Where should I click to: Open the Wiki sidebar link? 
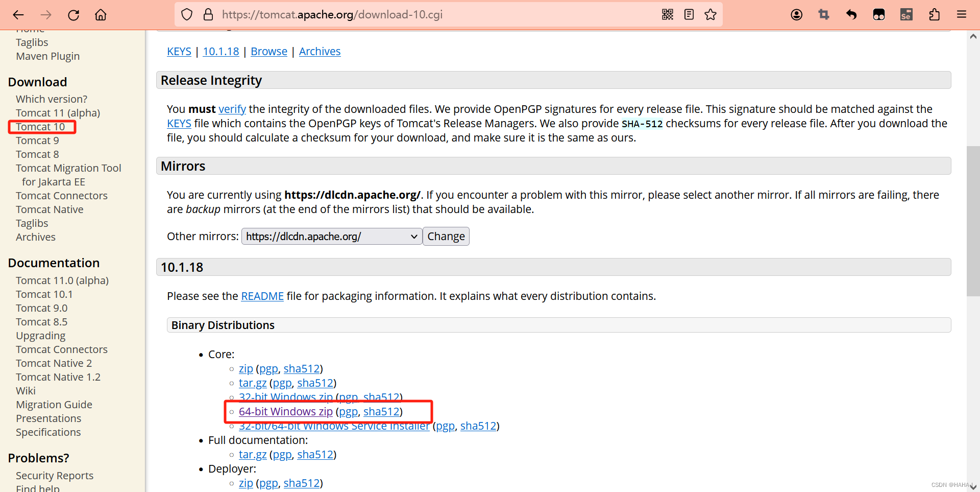[x=26, y=391]
